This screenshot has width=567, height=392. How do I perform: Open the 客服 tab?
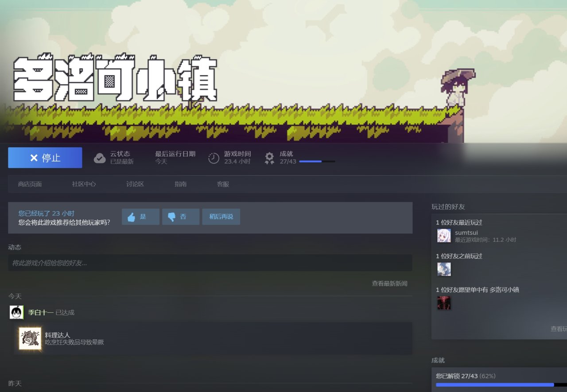point(223,184)
